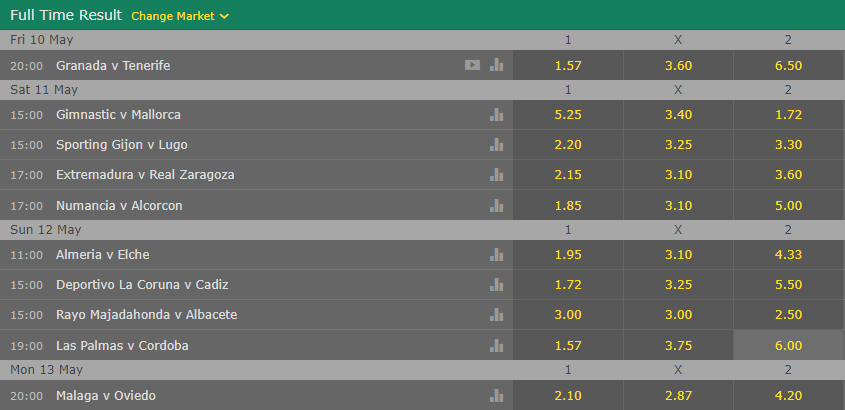This screenshot has width=845, height=410.
Task: Choose Cordoba away win odds 6.00
Action: pos(788,345)
